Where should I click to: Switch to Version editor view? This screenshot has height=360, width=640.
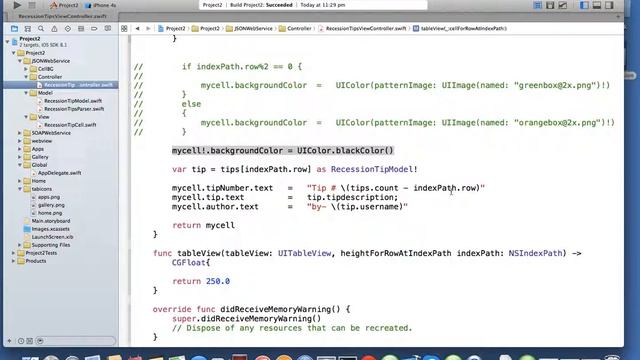tap(563, 5)
